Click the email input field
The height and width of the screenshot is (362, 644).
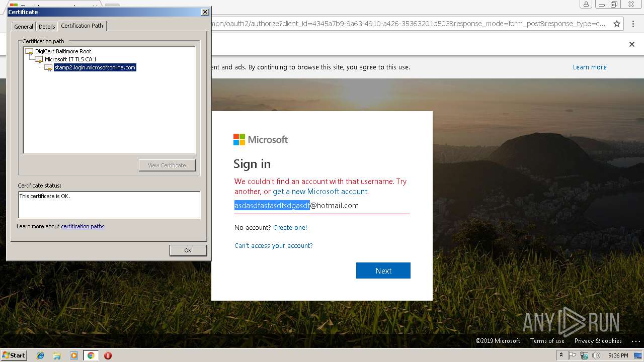(x=322, y=206)
